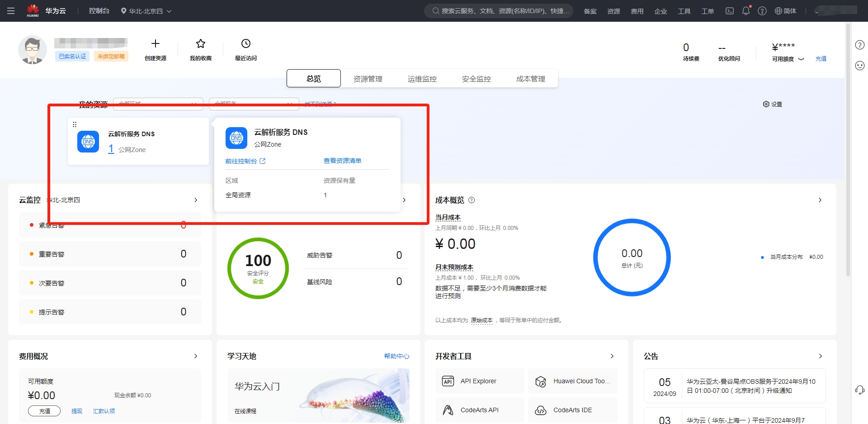
Task: Select the 总览 tab
Action: click(314, 78)
